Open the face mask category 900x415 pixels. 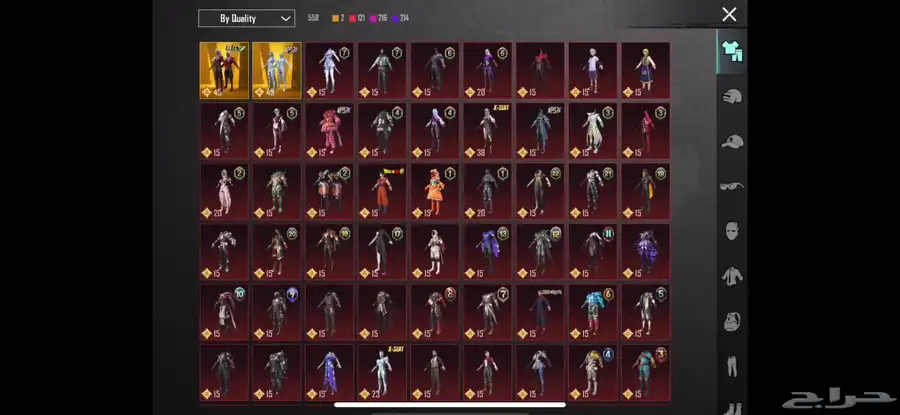tap(732, 231)
